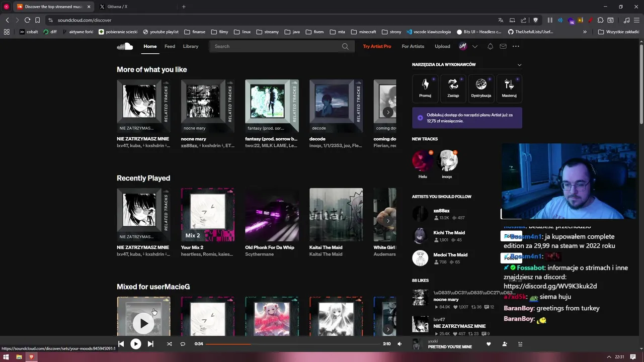Switch to the Home tab
Screen dimensions: 644x362
coord(150,46)
